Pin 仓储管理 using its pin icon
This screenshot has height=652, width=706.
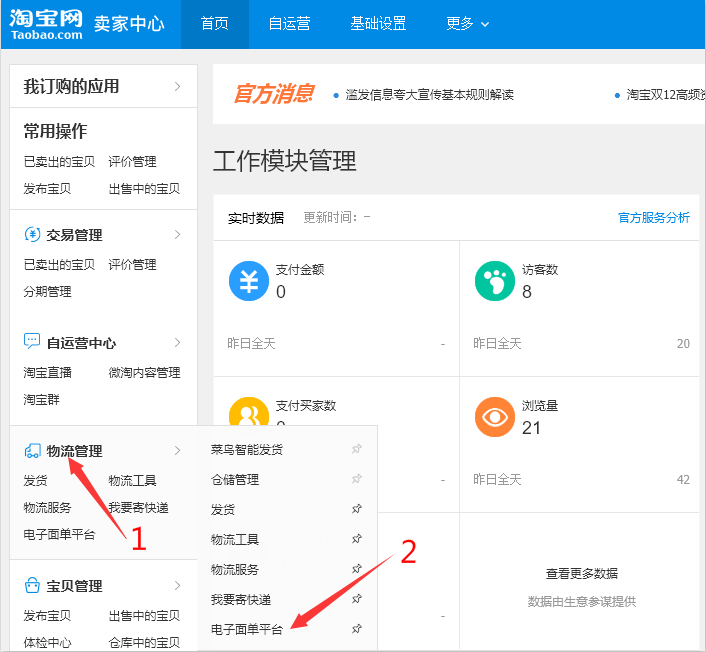click(357, 479)
